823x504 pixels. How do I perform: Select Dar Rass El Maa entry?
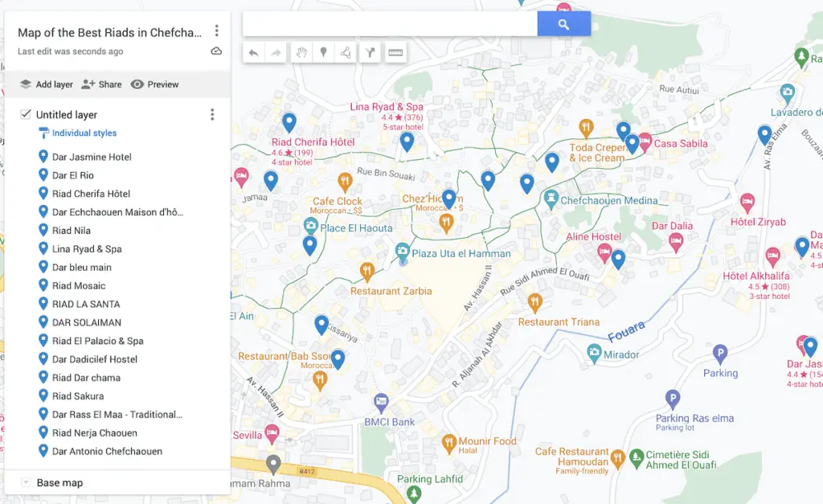tap(117, 414)
